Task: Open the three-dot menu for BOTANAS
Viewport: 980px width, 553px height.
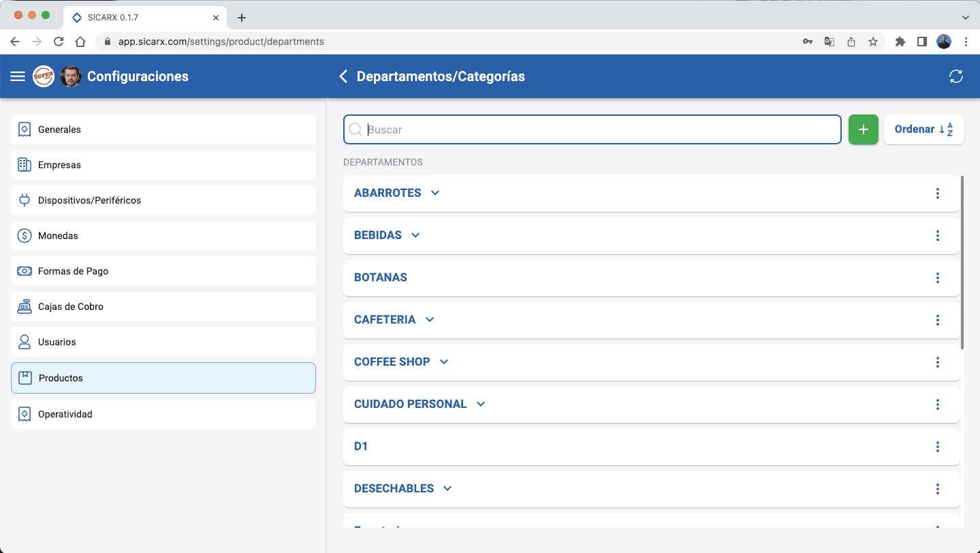Action: coord(937,278)
